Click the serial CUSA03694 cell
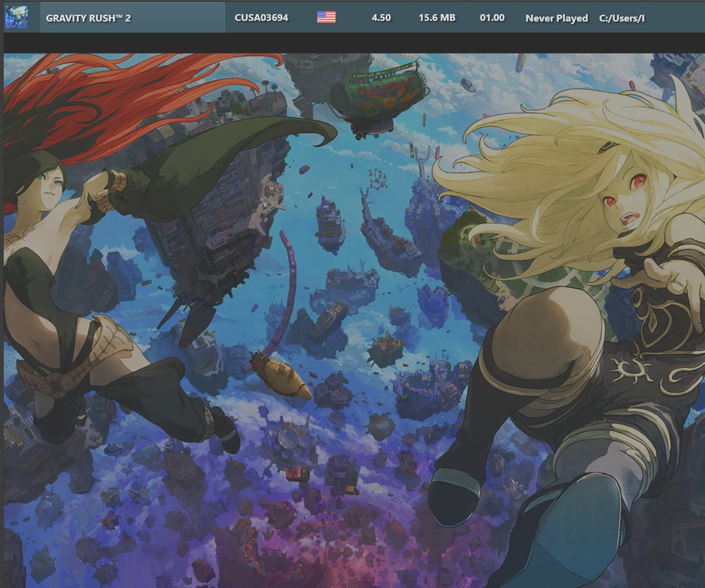 coord(261,18)
